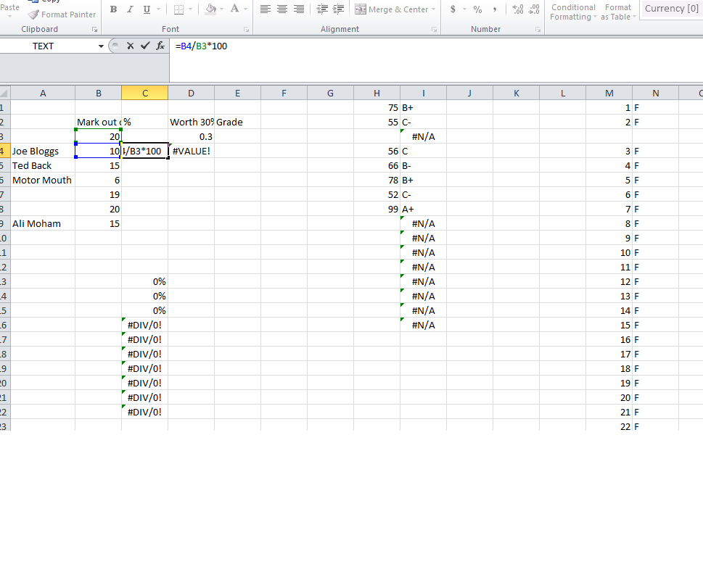Open Name Box dropdown
The image size is (703, 588).
[x=101, y=46]
